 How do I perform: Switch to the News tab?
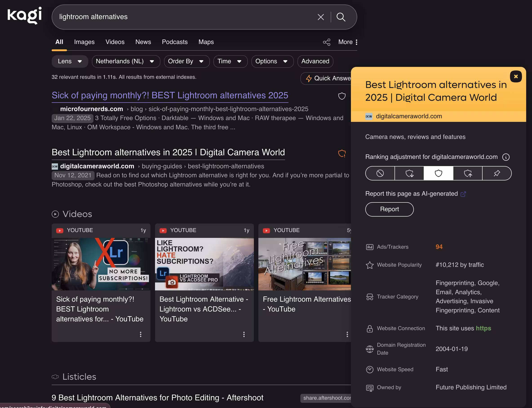[143, 42]
